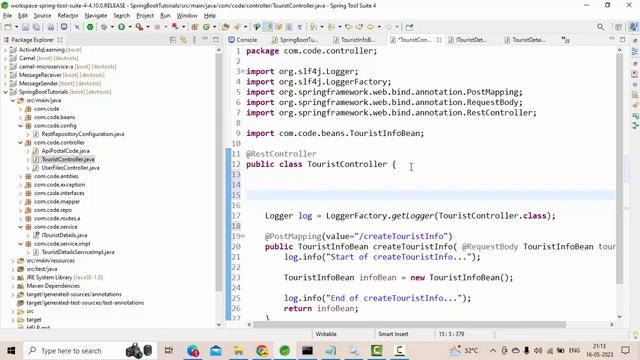Open the New file dropdown arrow
This screenshot has width=640, height=360.
16,27
